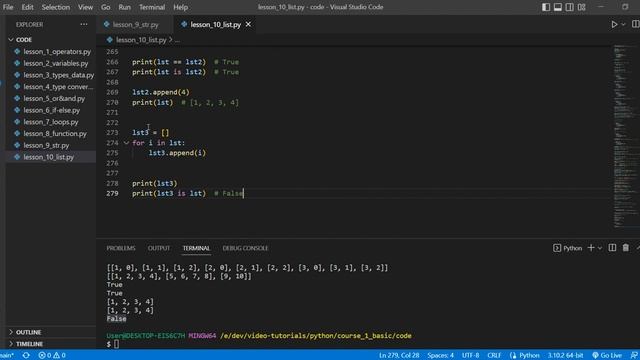The width and height of the screenshot is (640, 360).
Task: Switch to the lesson_9_str.py editor tab
Action: click(135, 24)
